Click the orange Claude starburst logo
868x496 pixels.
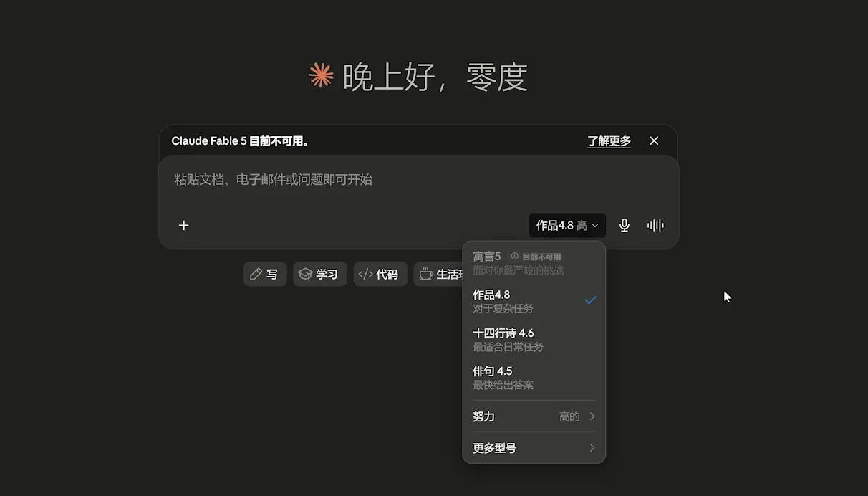[321, 75]
